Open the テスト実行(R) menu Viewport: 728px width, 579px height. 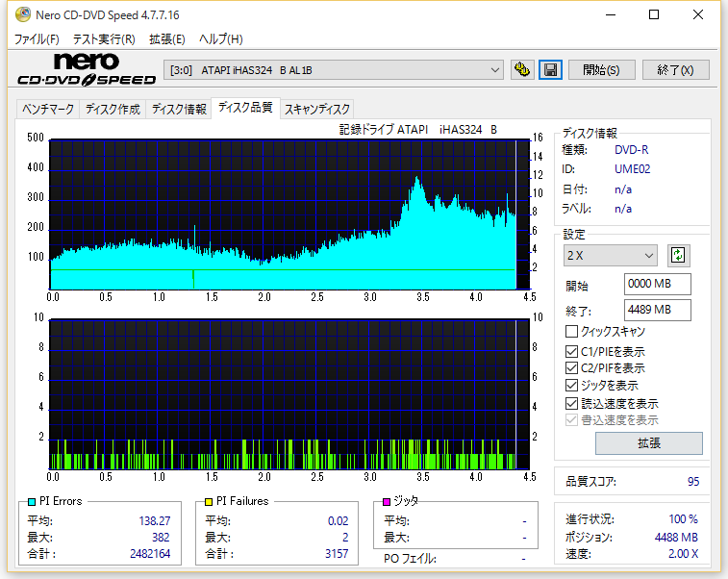[104, 39]
